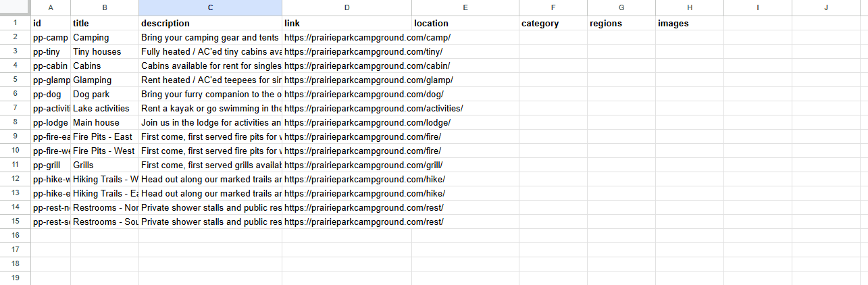Click the select-all corner box
The height and width of the screenshot is (285, 868).
pos(15,7)
